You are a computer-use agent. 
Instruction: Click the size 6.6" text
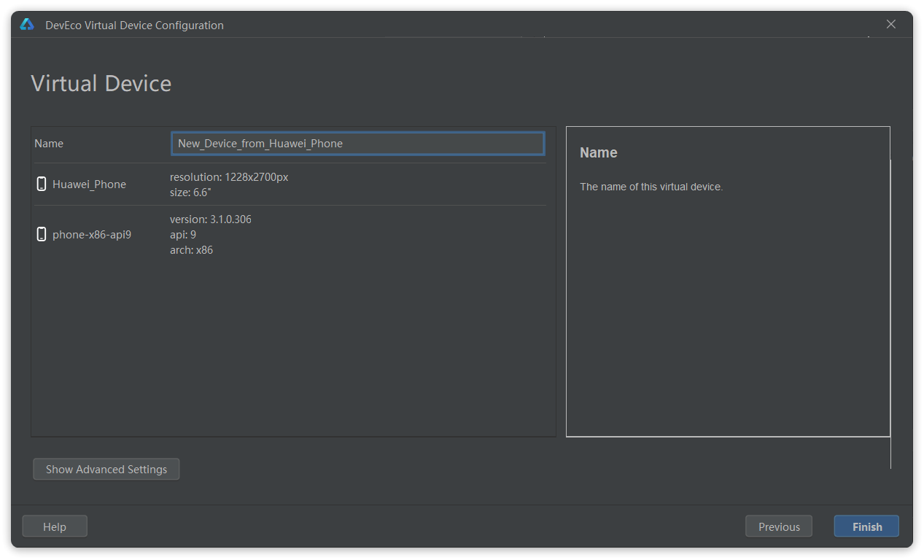pyautogui.click(x=190, y=192)
